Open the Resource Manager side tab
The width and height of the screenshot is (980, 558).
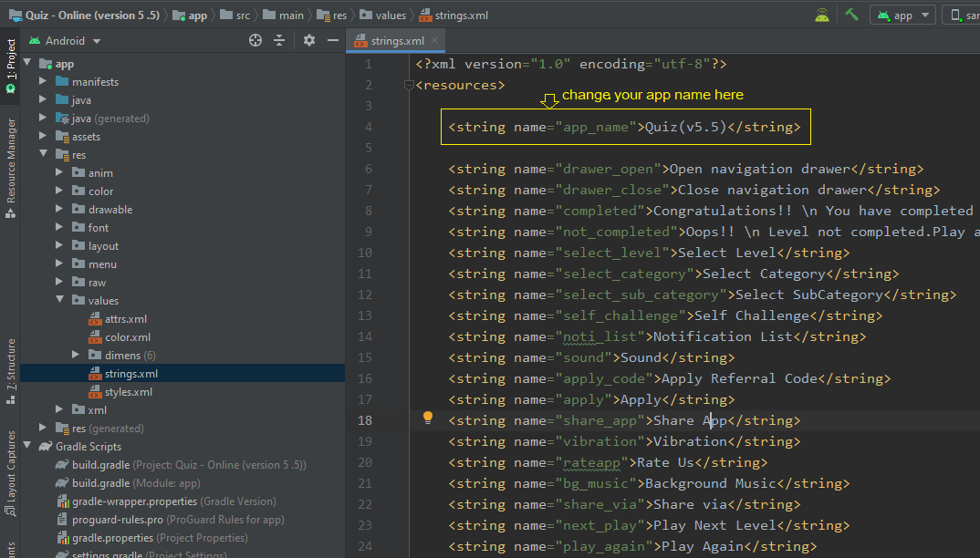tap(10, 168)
